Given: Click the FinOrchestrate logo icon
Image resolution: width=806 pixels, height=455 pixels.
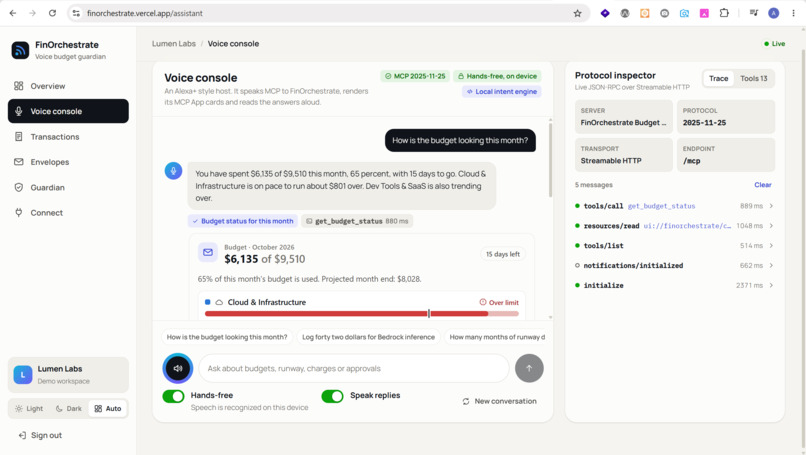Looking at the screenshot, I should [x=20, y=50].
